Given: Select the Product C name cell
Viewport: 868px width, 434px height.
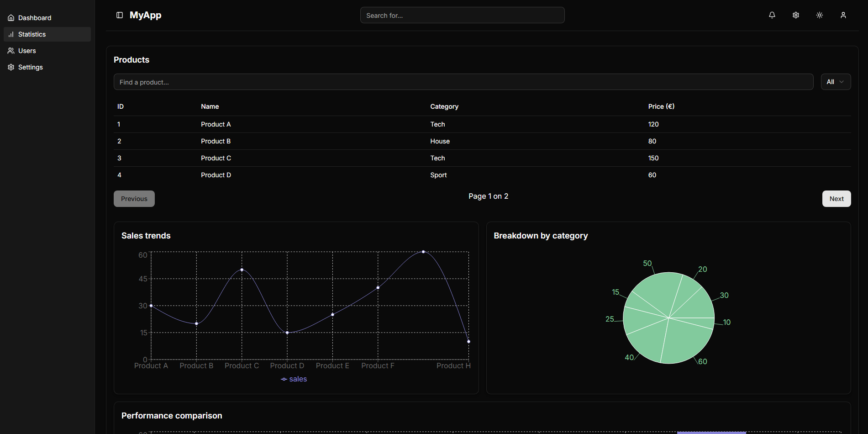Looking at the screenshot, I should pos(216,158).
